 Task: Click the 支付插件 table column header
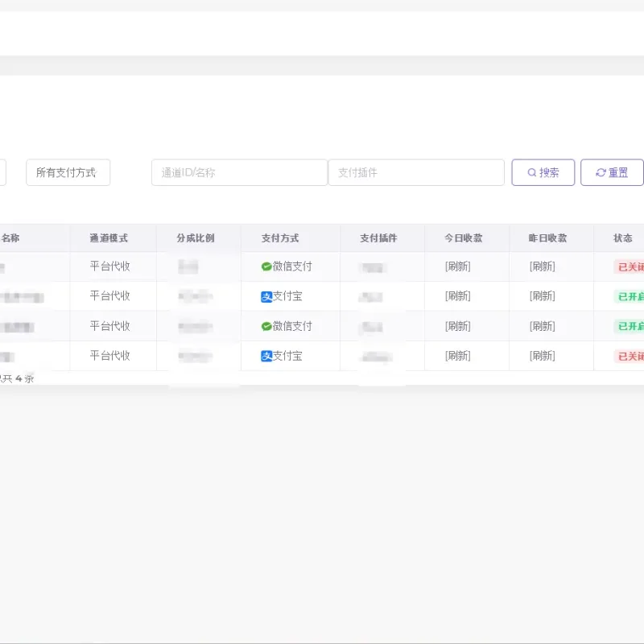pyautogui.click(x=378, y=238)
